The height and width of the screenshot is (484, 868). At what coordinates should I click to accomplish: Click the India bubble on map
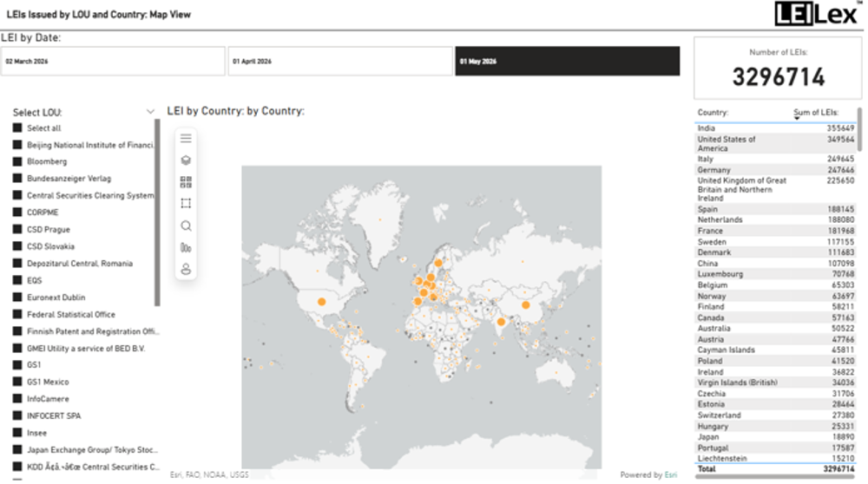click(501, 322)
